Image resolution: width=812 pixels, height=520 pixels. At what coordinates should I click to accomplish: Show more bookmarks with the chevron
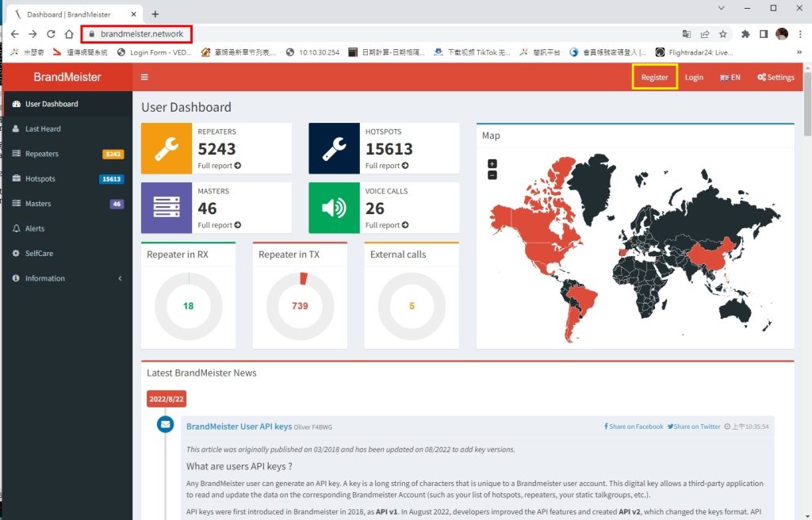[799, 52]
